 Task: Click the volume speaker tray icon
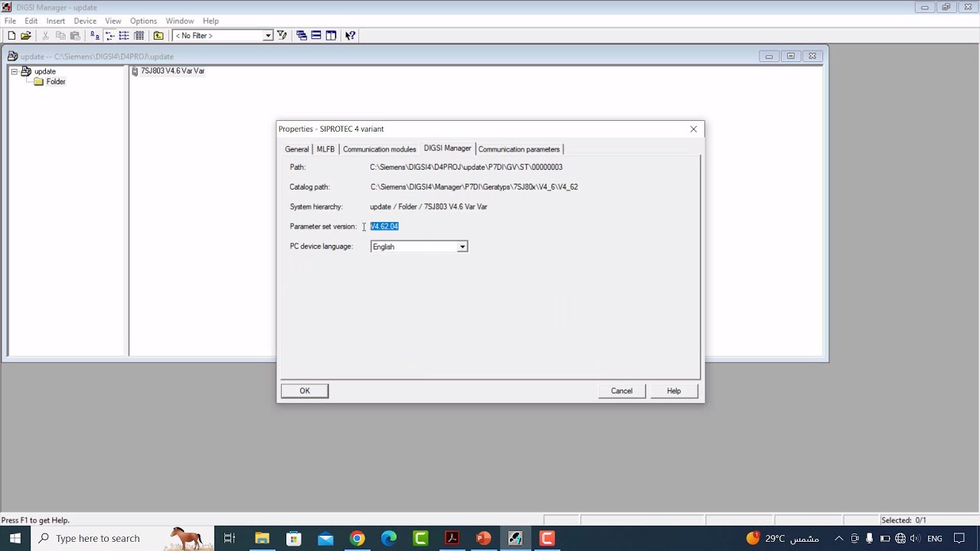914,539
